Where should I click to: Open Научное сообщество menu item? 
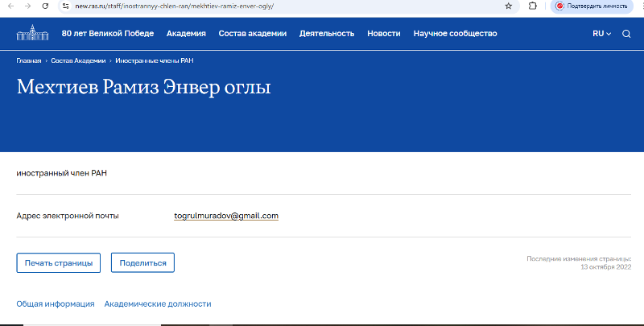(455, 34)
